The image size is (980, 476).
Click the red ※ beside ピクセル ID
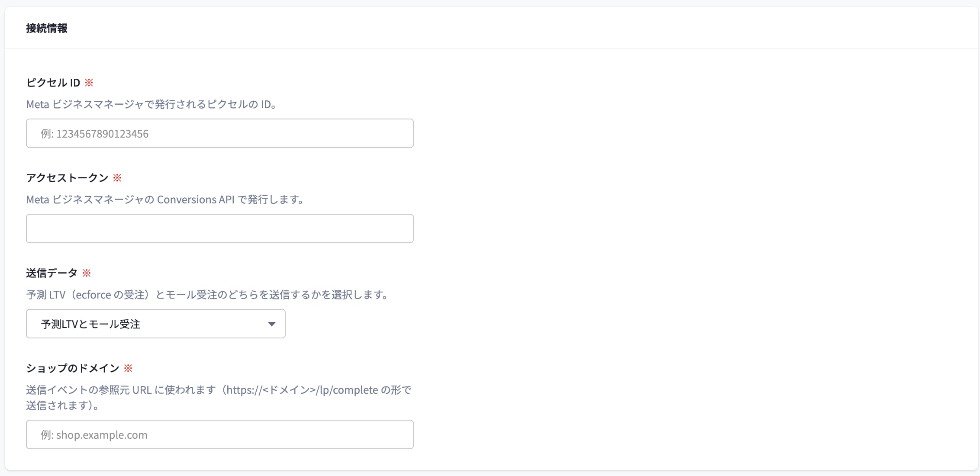pyautogui.click(x=89, y=83)
